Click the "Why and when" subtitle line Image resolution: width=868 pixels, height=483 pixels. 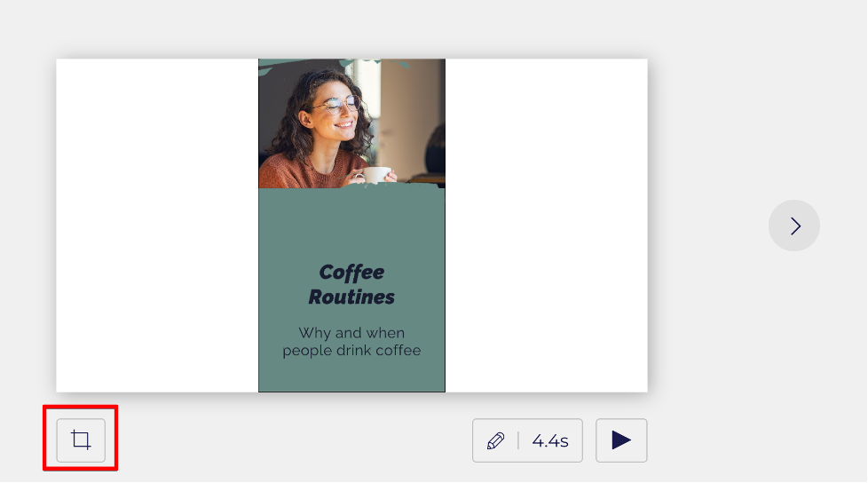point(351,333)
